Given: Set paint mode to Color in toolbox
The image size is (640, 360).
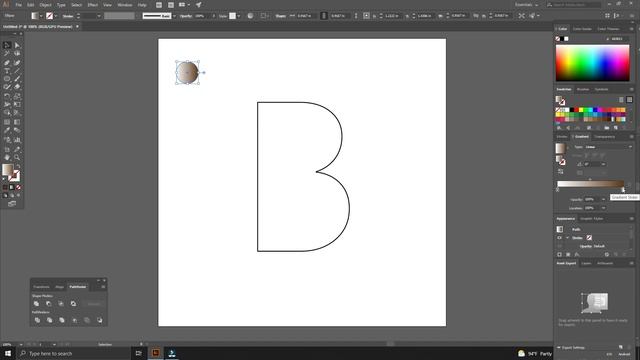Looking at the screenshot, I should point(5,187).
